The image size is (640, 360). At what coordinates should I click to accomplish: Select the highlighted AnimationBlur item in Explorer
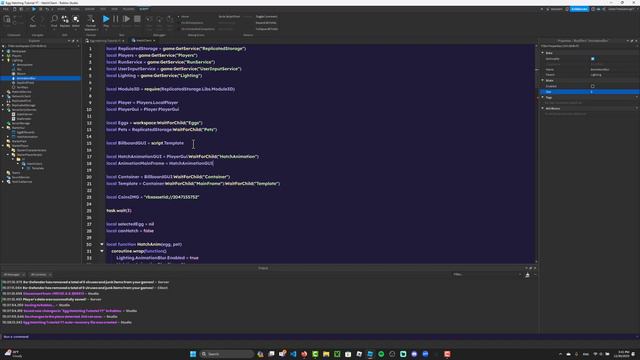pyautogui.click(x=26, y=78)
